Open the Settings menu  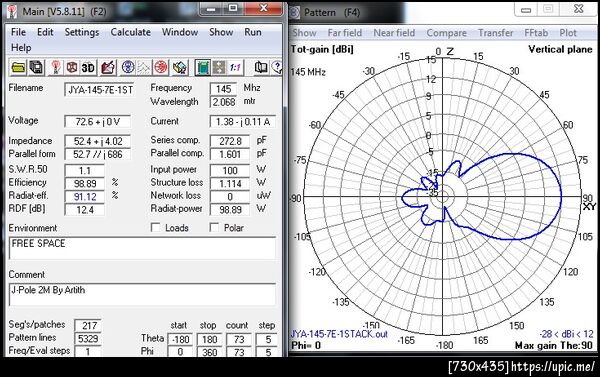(x=82, y=32)
